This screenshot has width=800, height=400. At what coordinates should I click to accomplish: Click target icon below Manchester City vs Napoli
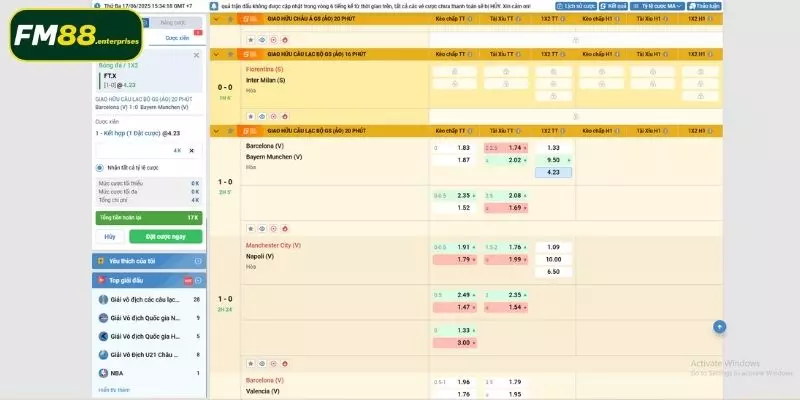pos(273,364)
